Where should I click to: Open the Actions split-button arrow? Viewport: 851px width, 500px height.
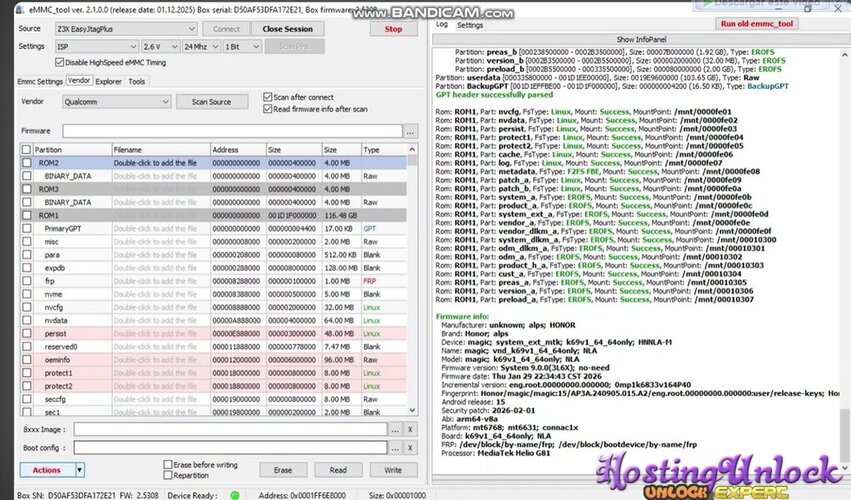[x=80, y=470]
